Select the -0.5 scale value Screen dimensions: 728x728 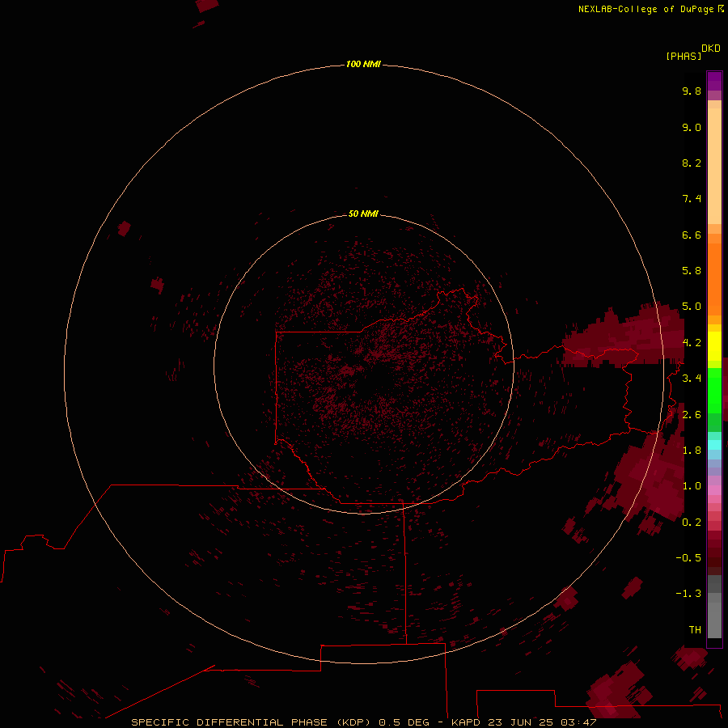(x=688, y=557)
